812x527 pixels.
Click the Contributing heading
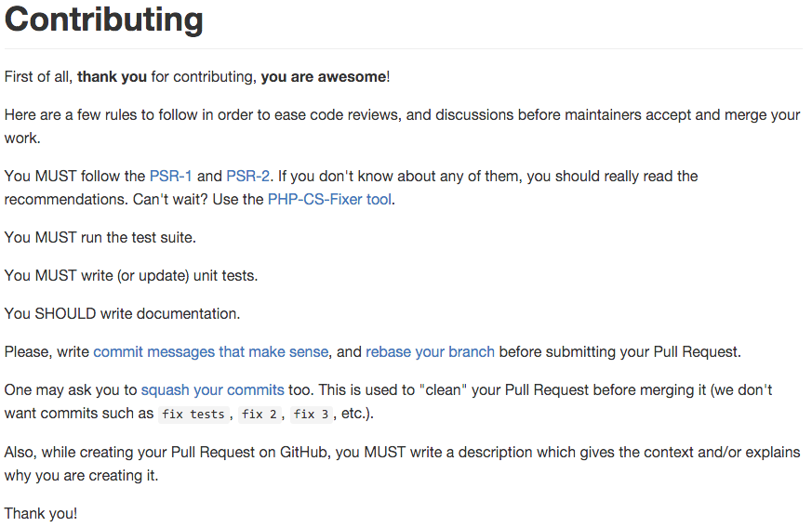[x=103, y=20]
